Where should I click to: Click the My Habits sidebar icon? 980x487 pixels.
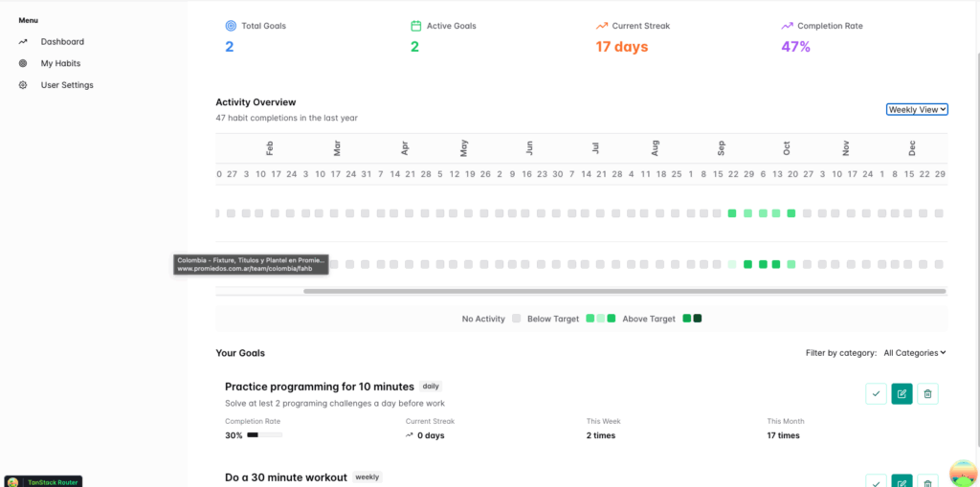pyautogui.click(x=23, y=63)
